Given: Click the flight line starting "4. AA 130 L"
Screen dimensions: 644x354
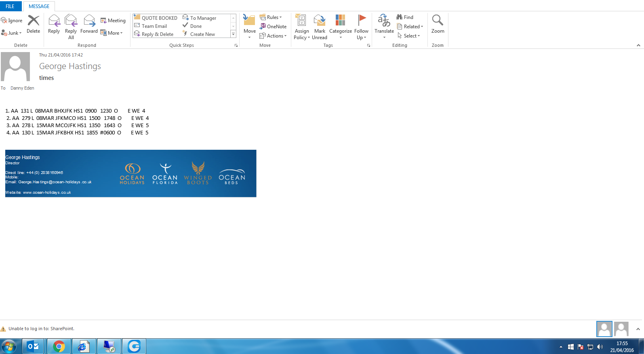Looking at the screenshot, I should pyautogui.click(x=77, y=132).
